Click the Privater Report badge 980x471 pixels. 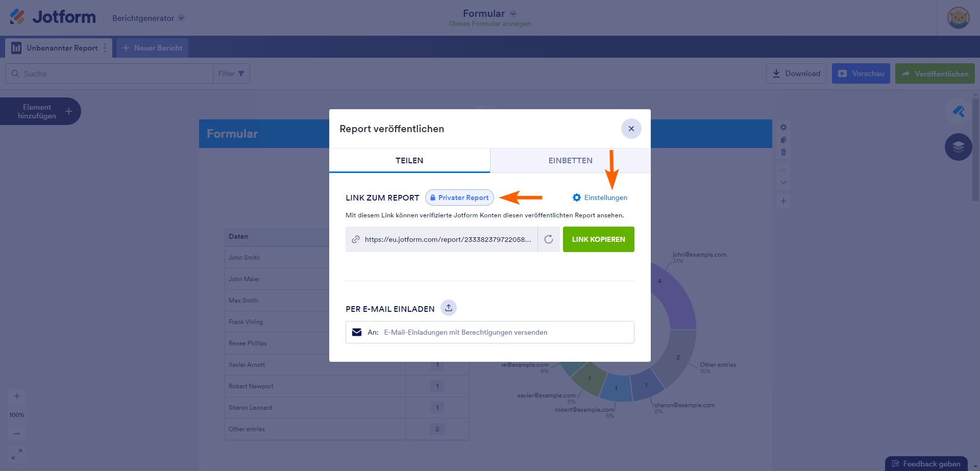point(459,197)
